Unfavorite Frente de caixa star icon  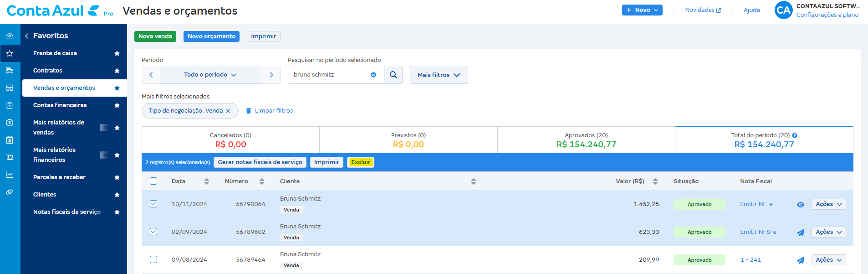click(117, 53)
